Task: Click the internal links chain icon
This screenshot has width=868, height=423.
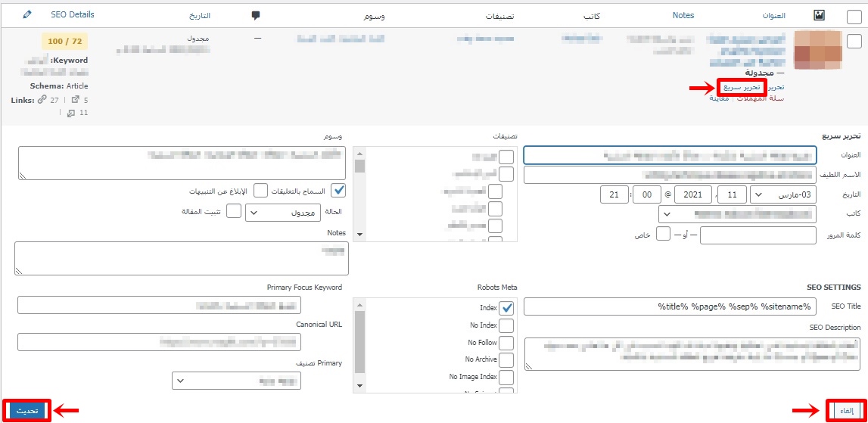Action: click(42, 100)
